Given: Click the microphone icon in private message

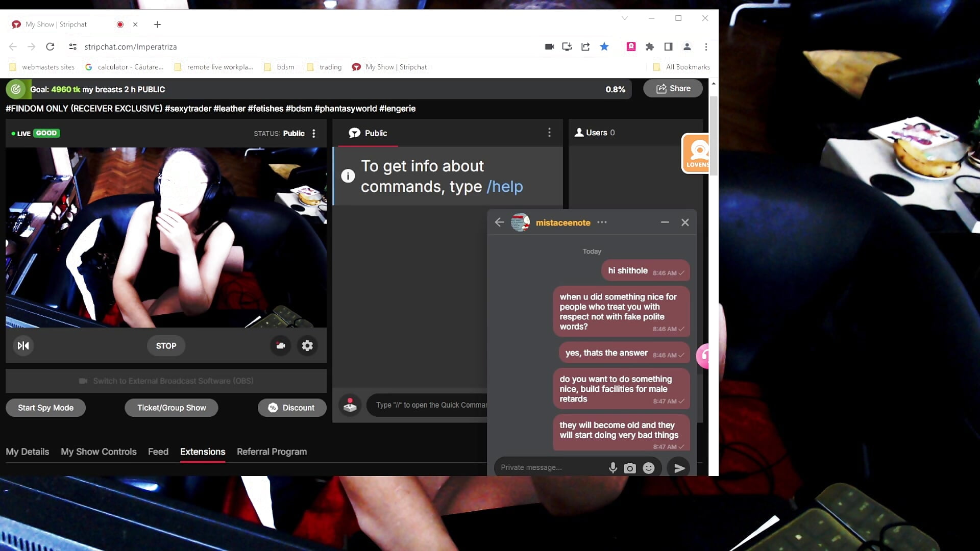Looking at the screenshot, I should [613, 468].
